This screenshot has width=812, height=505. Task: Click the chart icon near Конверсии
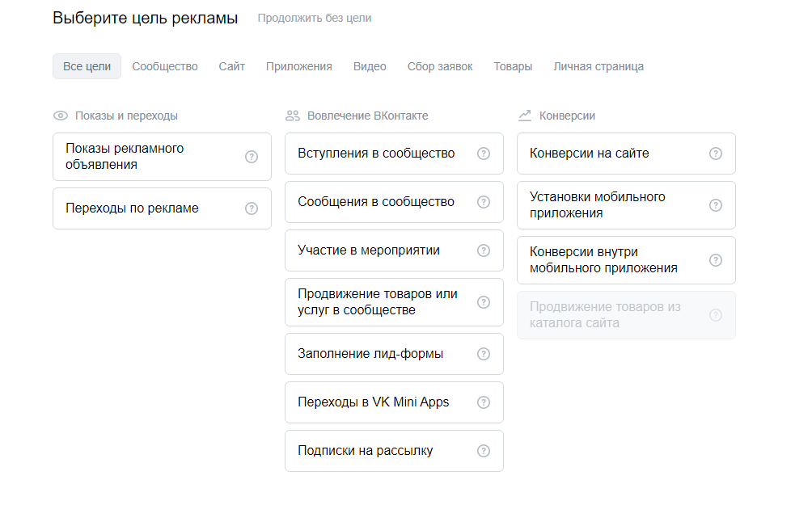point(525,116)
